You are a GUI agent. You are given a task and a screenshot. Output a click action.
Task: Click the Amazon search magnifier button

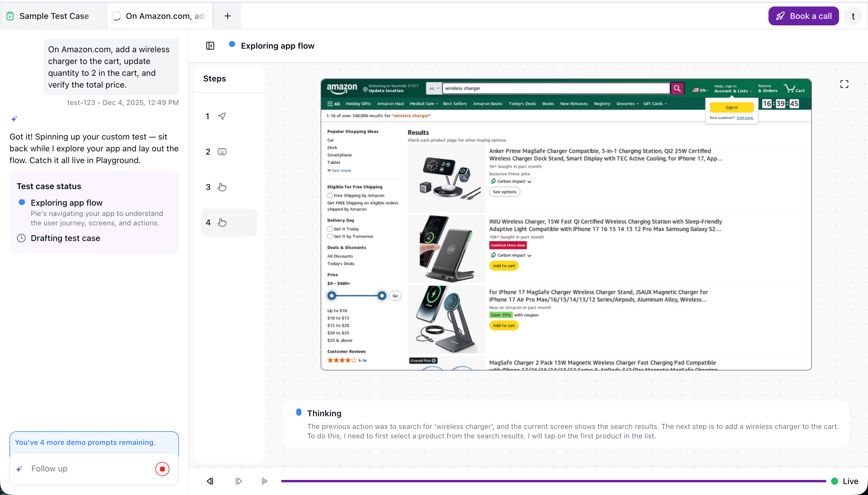677,88
